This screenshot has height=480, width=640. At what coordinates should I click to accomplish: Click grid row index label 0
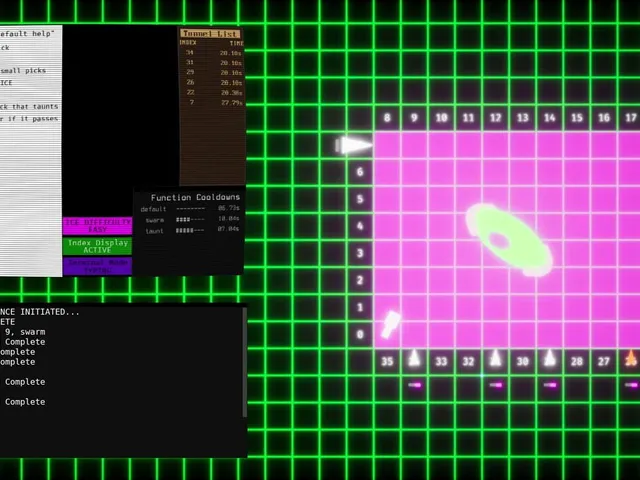(360, 335)
